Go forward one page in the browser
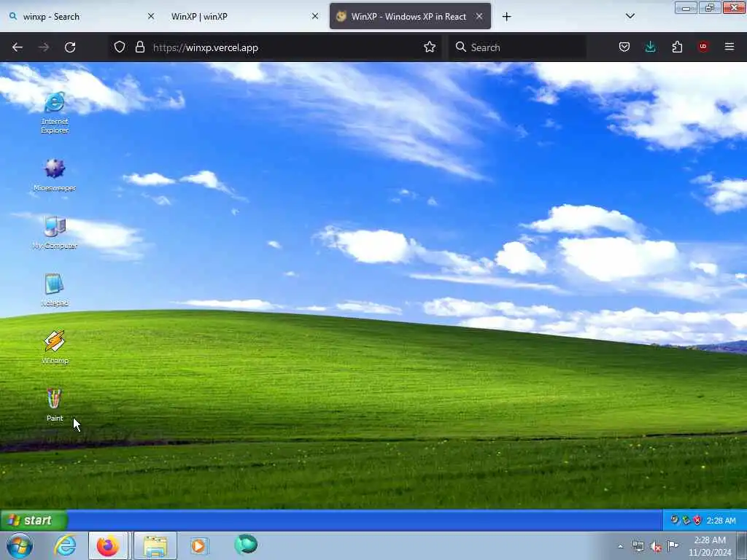The width and height of the screenshot is (747, 560). point(44,47)
